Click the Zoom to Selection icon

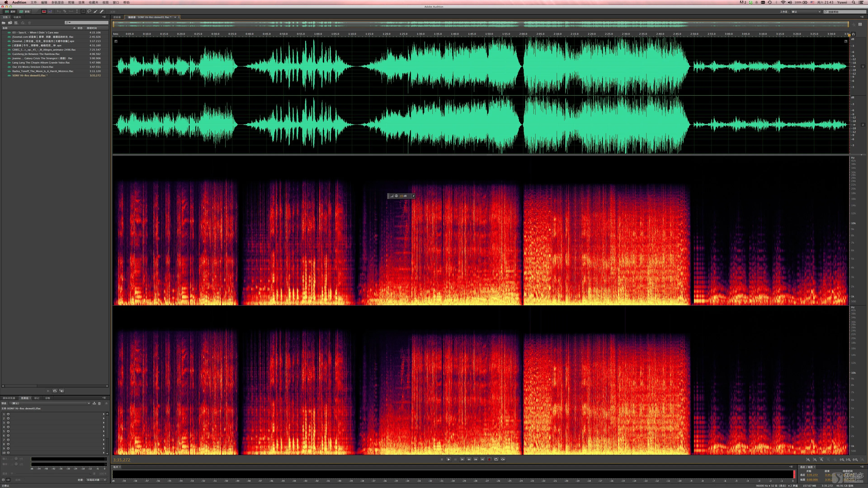coord(855,460)
